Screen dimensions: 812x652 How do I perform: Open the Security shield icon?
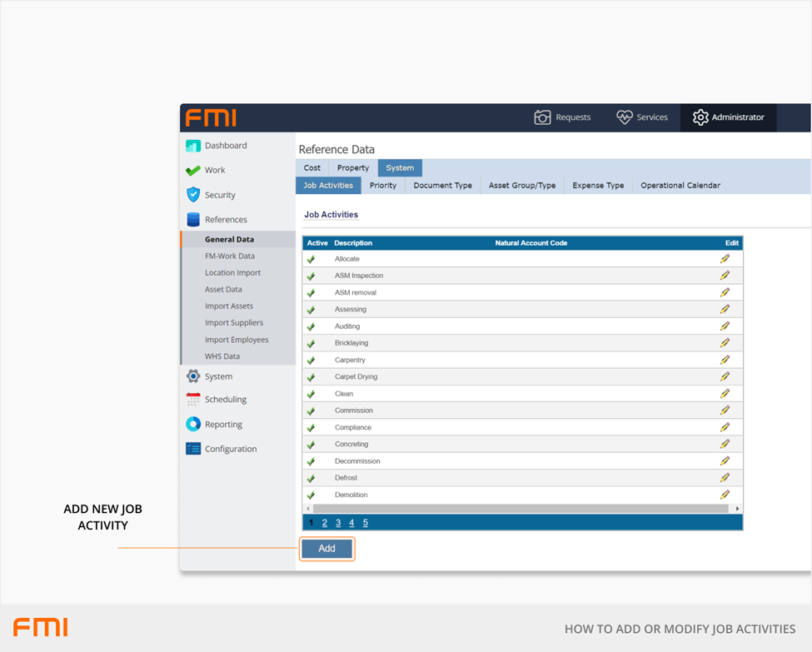tap(193, 195)
